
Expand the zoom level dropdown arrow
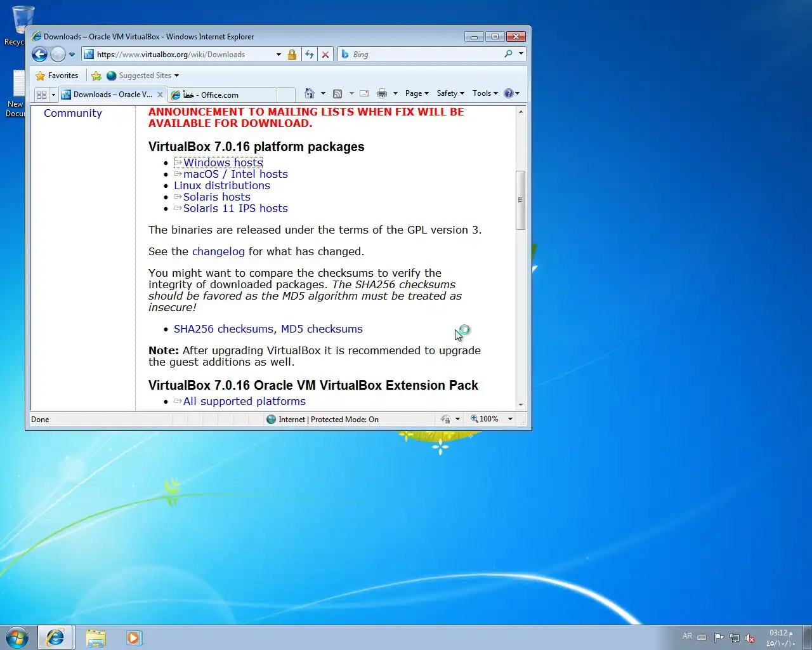tap(510, 419)
